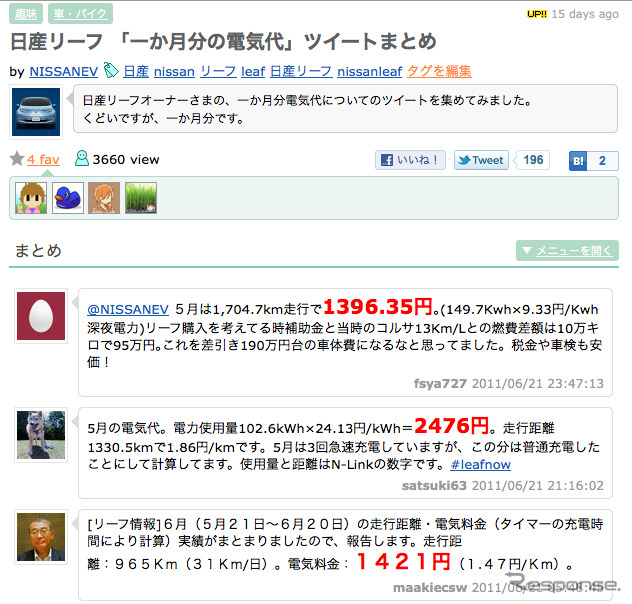Open the 4 fav link

43,160
